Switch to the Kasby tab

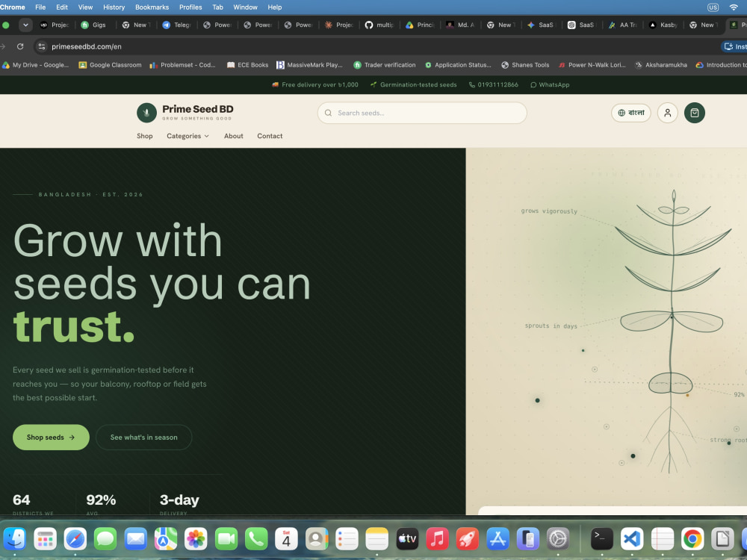(x=663, y=25)
